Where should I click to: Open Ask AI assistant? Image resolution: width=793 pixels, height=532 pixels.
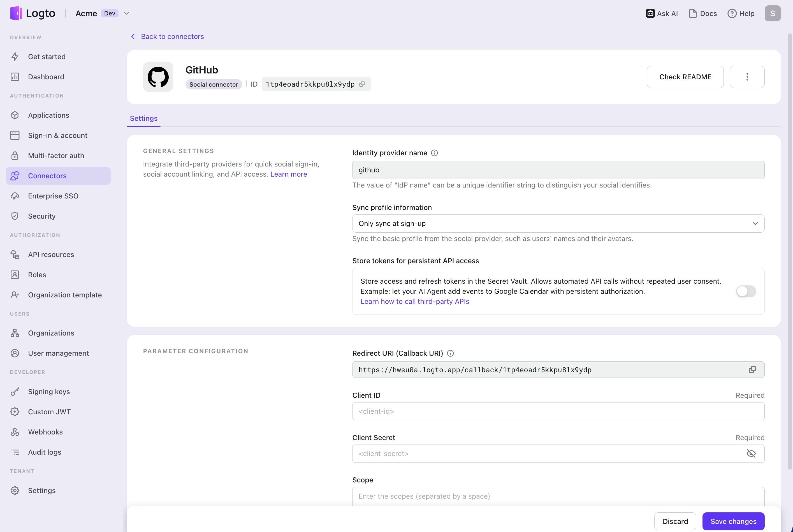(661, 13)
